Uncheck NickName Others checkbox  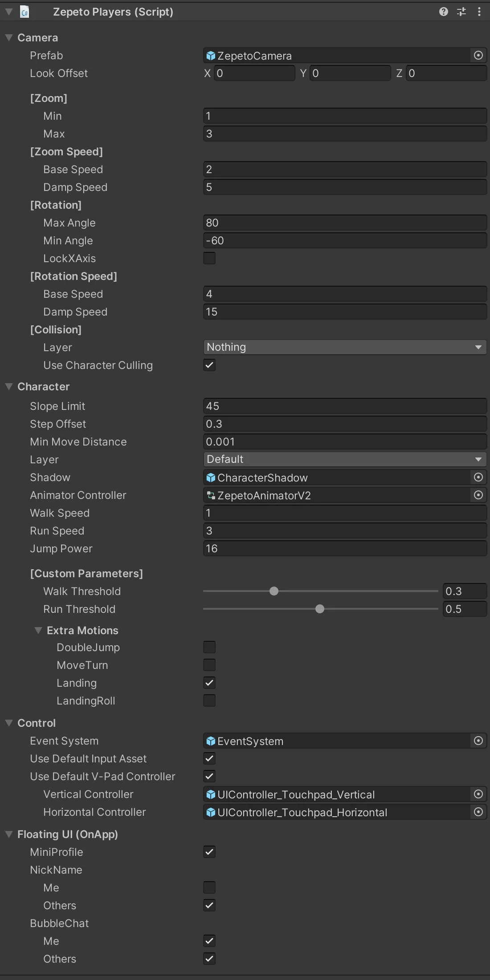209,905
